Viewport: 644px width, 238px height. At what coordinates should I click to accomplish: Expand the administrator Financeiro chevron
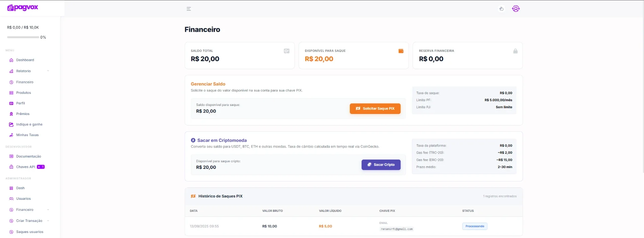coord(48,210)
